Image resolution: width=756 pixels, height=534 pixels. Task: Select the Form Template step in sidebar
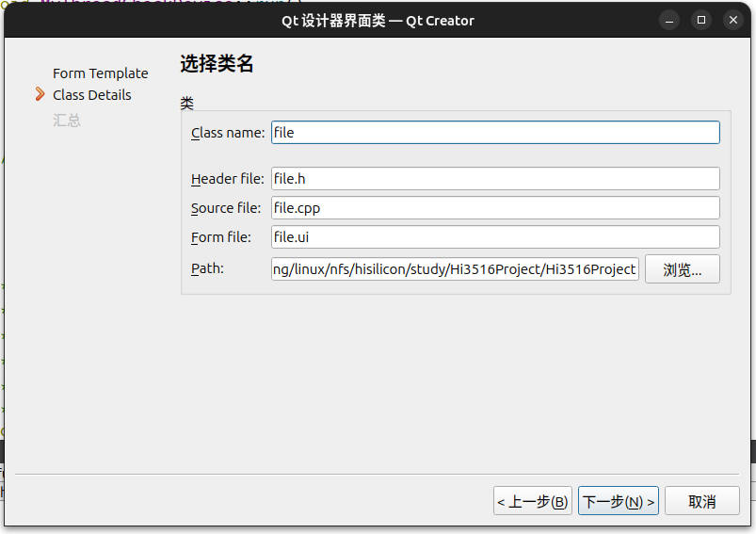coord(100,73)
